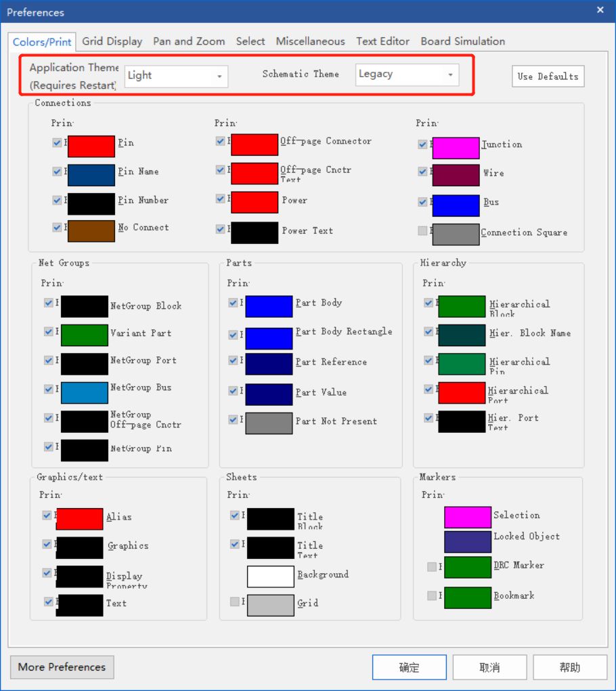Change the Bookmark color swatch
This screenshot has width=616, height=691.
468,598
